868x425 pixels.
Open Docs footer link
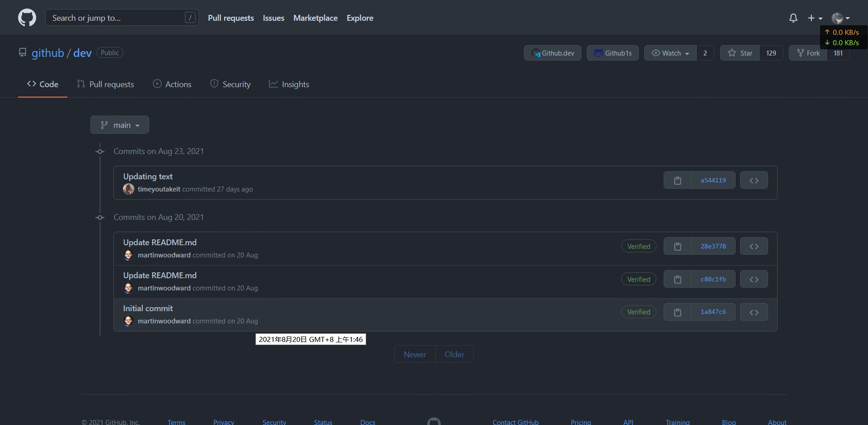[368, 422]
